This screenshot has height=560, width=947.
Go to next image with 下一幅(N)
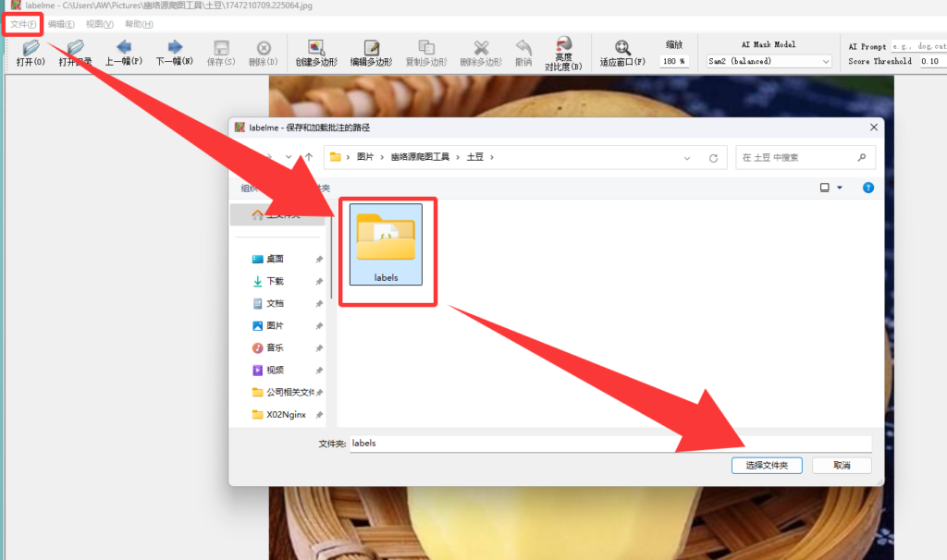175,53
